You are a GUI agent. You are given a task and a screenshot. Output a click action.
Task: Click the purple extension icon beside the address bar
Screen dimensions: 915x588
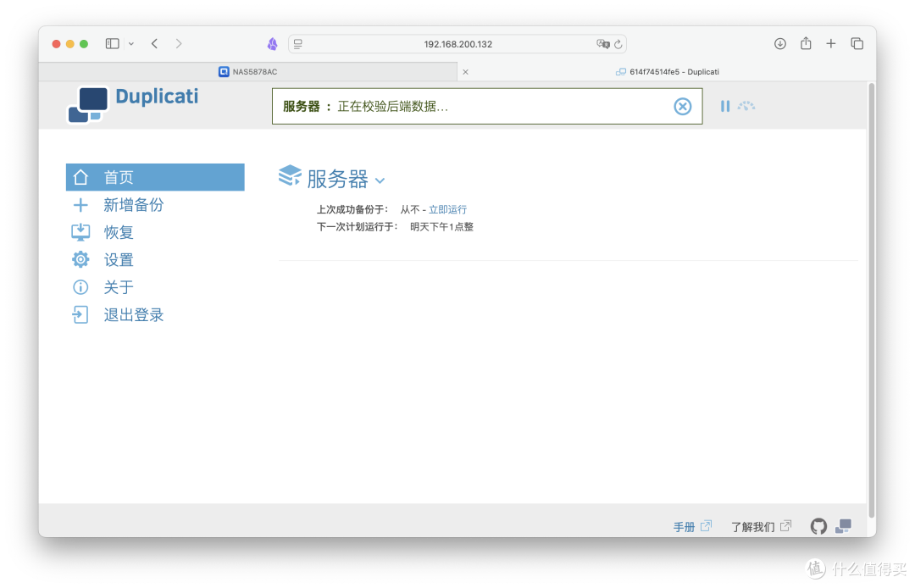coord(273,44)
